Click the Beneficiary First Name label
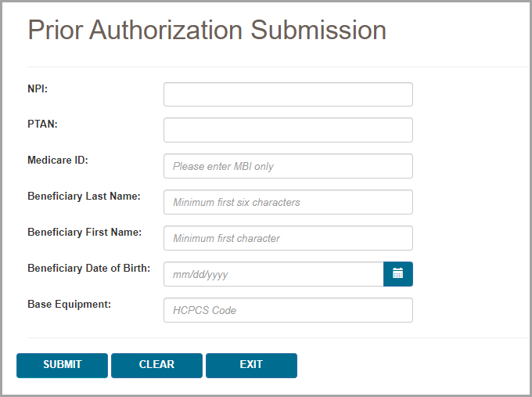This screenshot has width=532, height=397. [x=84, y=232]
